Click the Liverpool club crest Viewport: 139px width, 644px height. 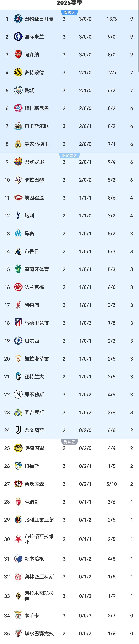pos(18,305)
